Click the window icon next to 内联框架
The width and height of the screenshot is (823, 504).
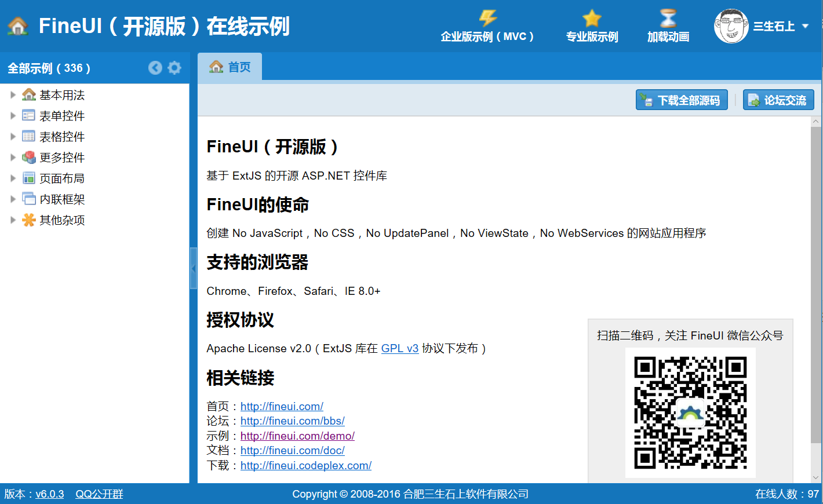pos(29,199)
